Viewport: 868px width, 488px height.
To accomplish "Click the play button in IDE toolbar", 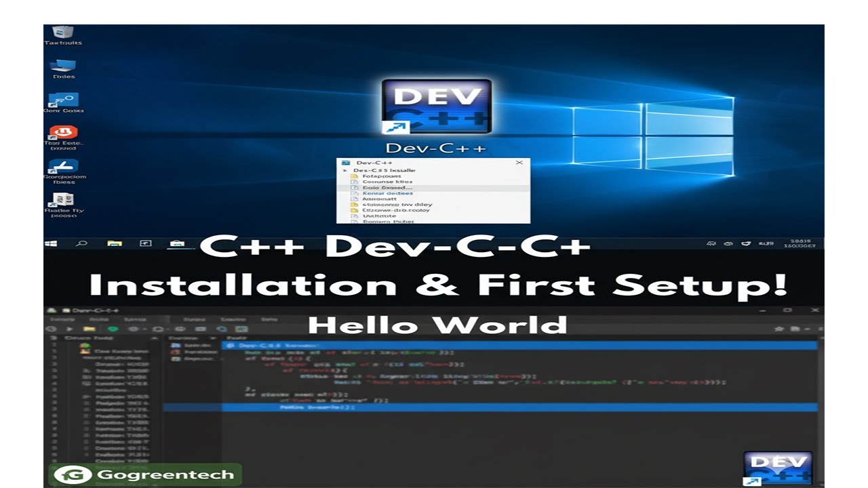I will click(69, 329).
